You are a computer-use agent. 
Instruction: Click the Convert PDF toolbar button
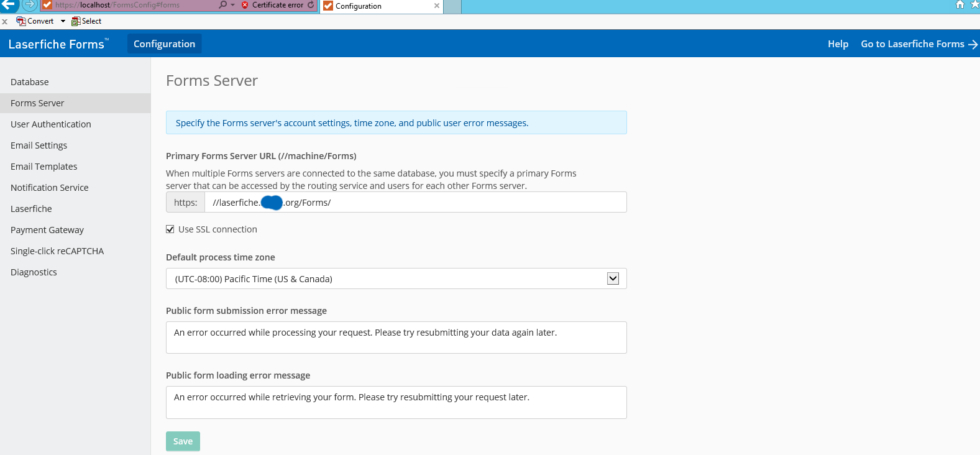35,21
